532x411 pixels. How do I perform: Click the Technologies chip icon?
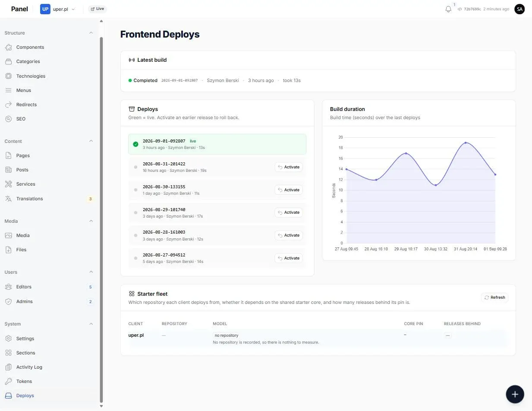[x=8, y=76]
